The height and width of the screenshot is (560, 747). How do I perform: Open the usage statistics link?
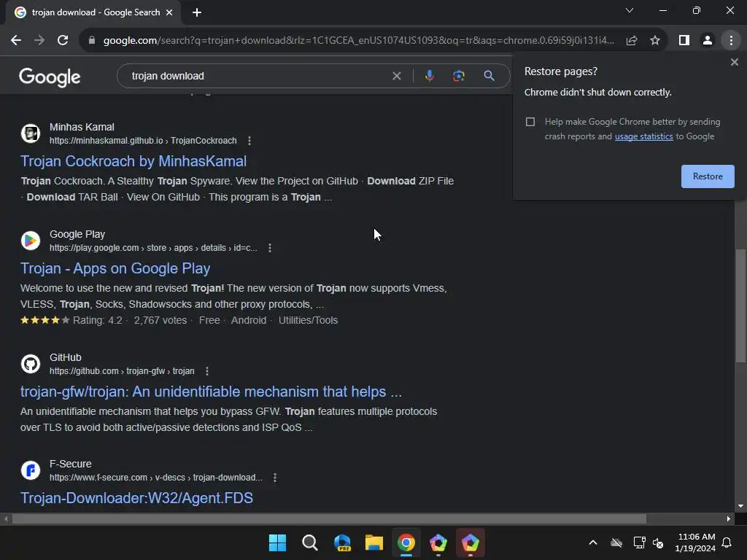click(643, 136)
